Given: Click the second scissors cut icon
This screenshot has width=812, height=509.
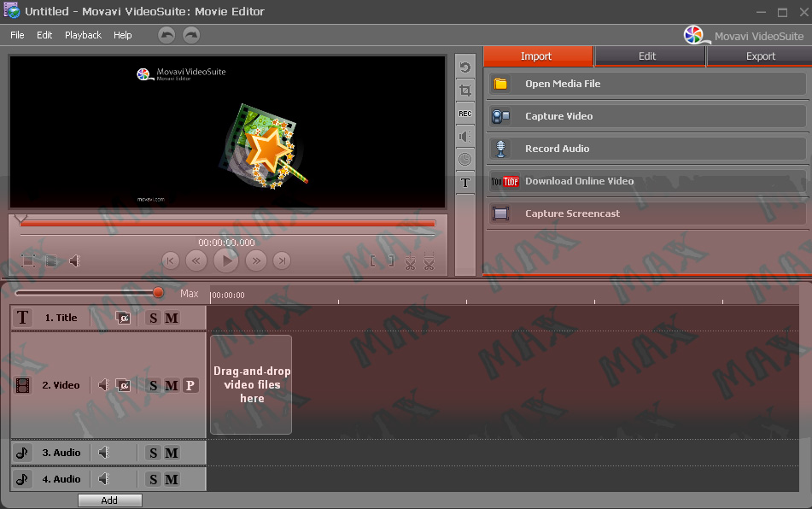Looking at the screenshot, I should point(429,261).
